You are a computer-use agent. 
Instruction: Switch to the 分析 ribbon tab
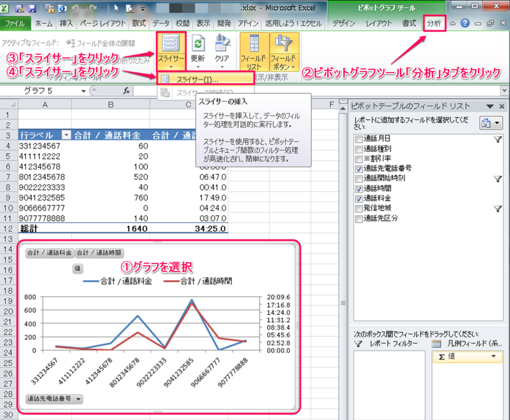pyautogui.click(x=435, y=23)
